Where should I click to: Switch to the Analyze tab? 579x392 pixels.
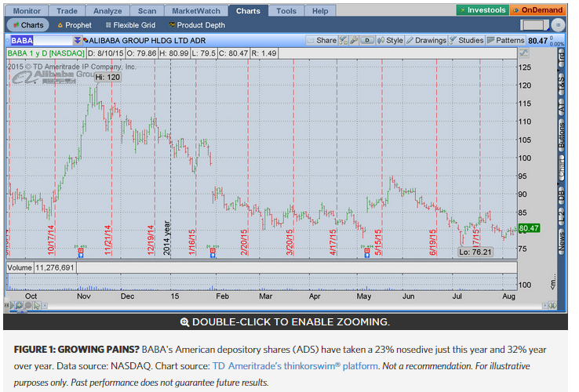pyautogui.click(x=107, y=11)
